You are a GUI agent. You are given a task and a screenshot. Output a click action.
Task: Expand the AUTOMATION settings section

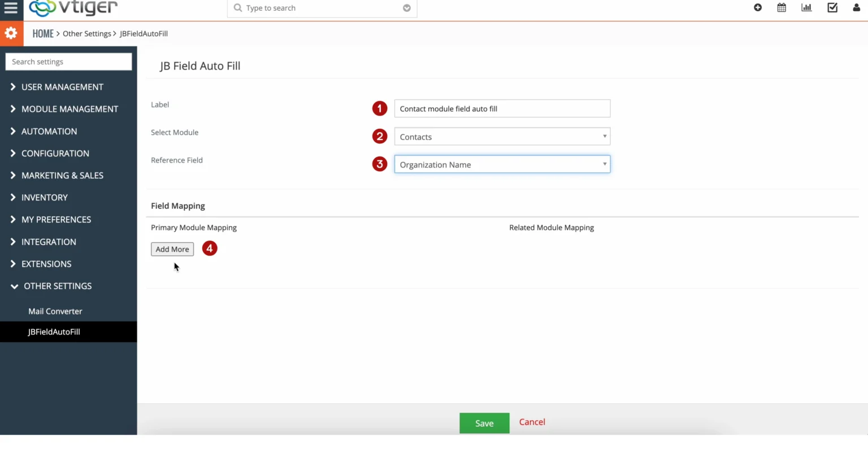pyautogui.click(x=49, y=131)
